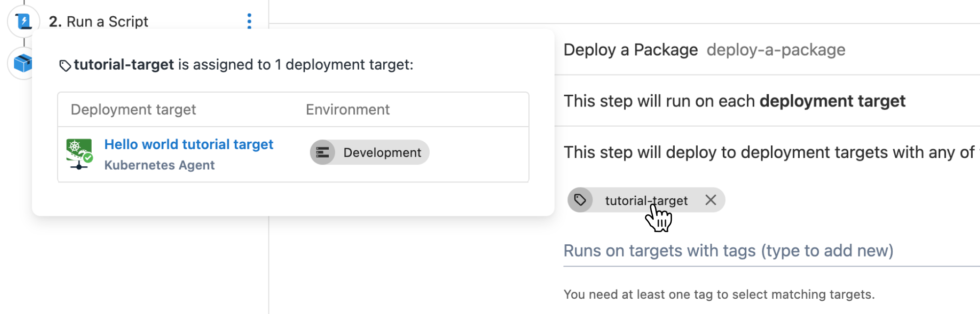The image size is (980, 314).
Task: Click the Environment column header
Action: click(x=348, y=109)
